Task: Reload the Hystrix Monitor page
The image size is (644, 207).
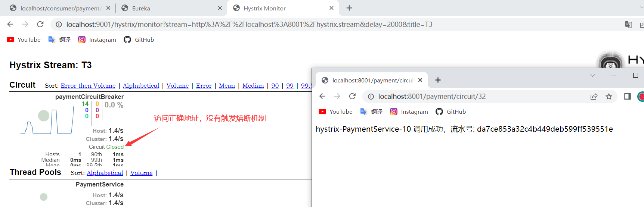Action: click(40, 24)
